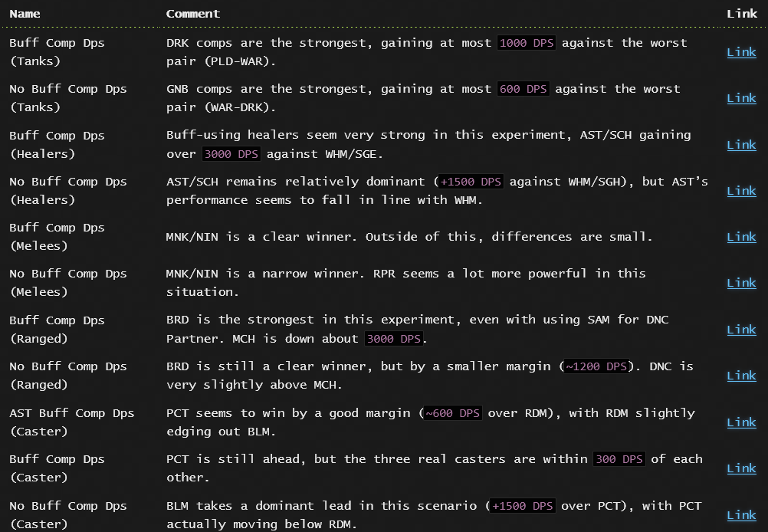Click the Comment column header
This screenshot has width=768, height=532.
[193, 14]
